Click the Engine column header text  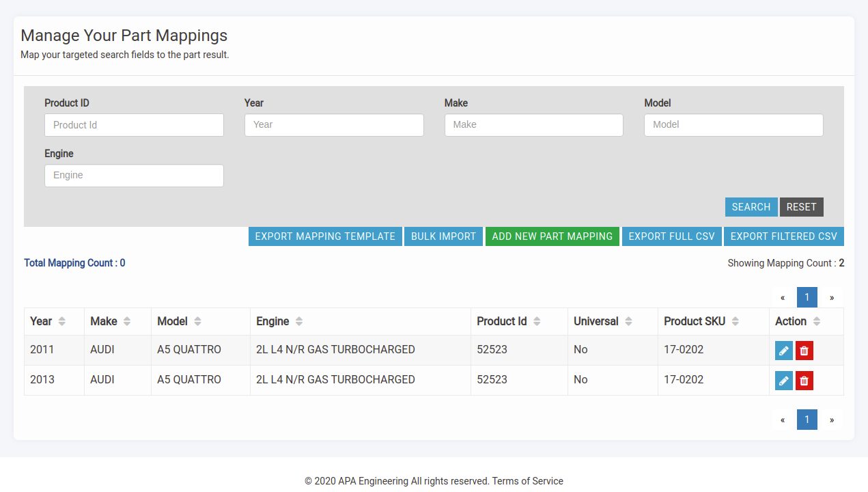pos(272,321)
